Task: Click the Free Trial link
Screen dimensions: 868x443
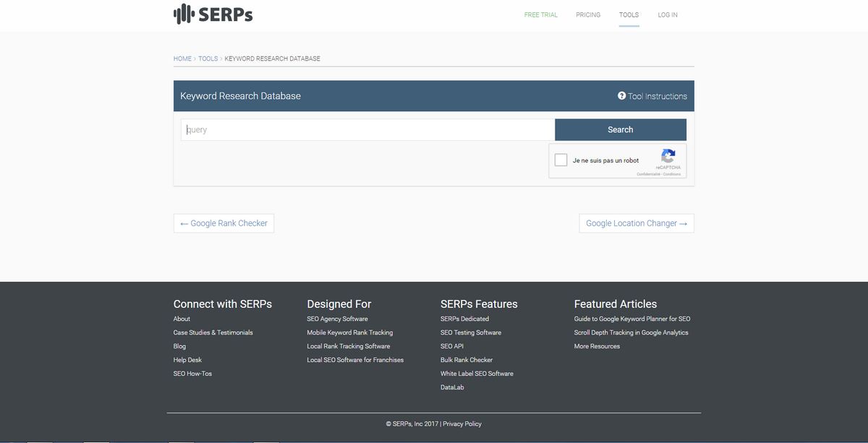Action: pos(541,14)
